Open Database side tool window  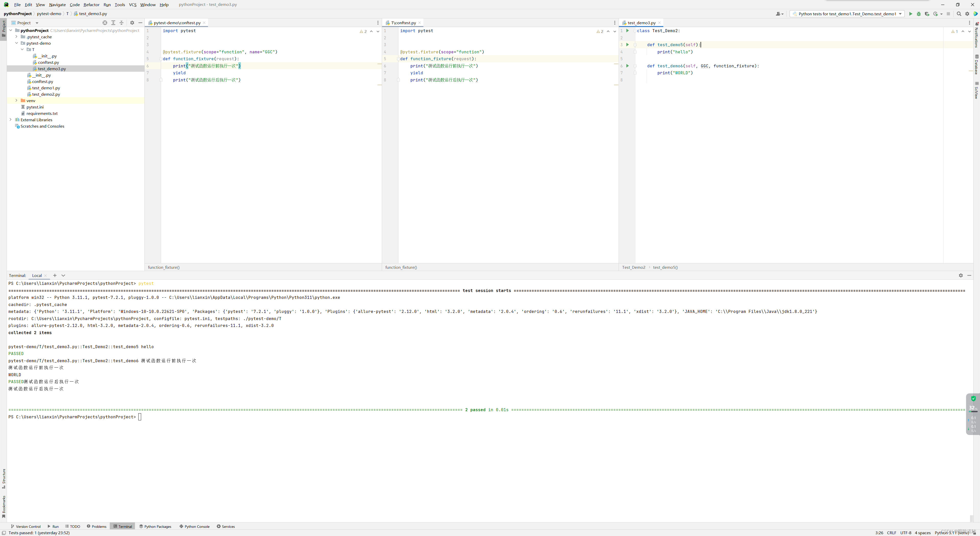point(976,65)
